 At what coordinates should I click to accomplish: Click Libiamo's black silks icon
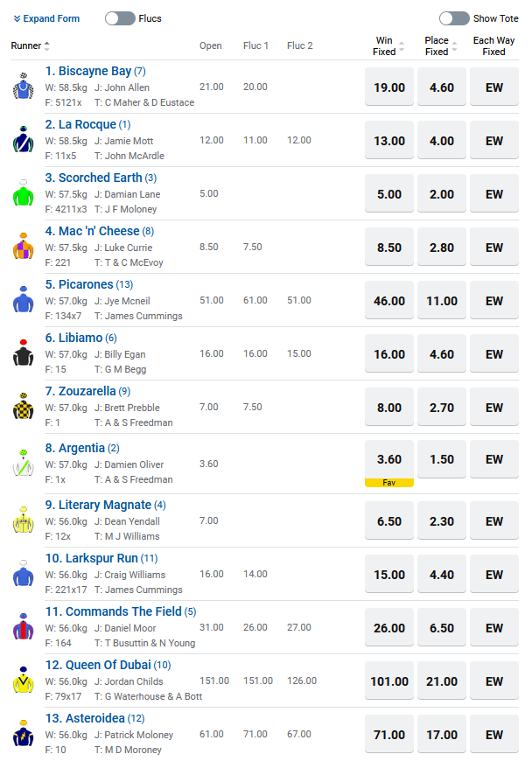23,353
